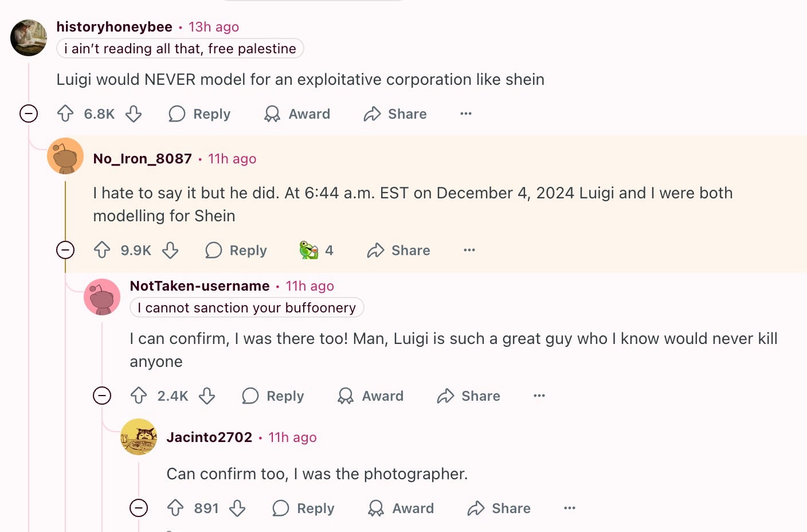
Task: Downvote NotTaken-username's comment
Action: pos(207,396)
